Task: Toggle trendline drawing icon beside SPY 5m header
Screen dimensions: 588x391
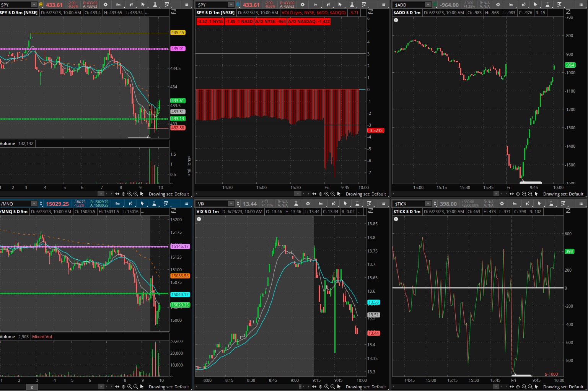Action: 174,12
